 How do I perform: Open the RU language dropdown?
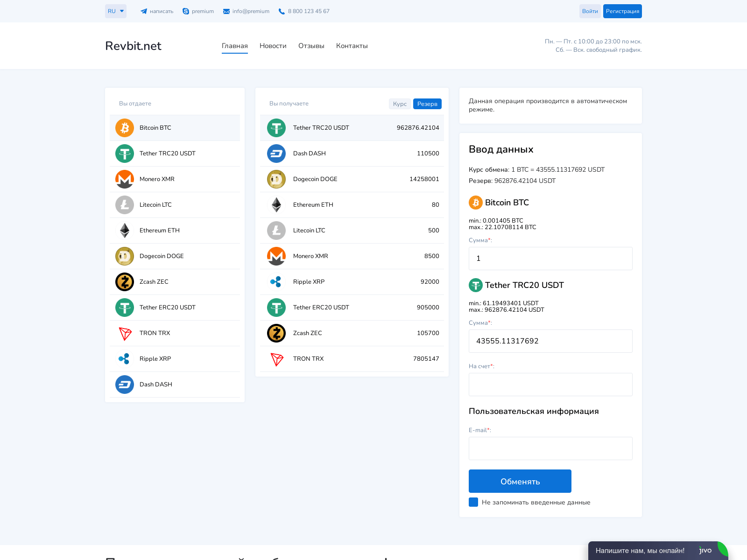116,11
